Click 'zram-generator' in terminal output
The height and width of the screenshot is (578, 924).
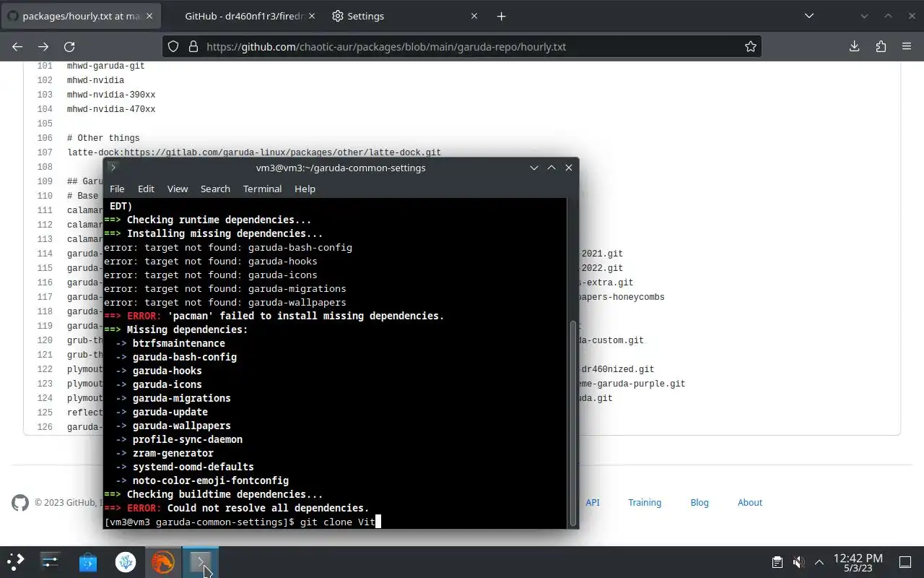coord(173,453)
